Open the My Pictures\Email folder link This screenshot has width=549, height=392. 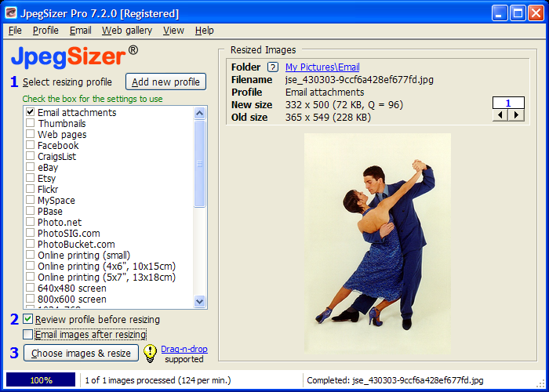pyautogui.click(x=322, y=67)
